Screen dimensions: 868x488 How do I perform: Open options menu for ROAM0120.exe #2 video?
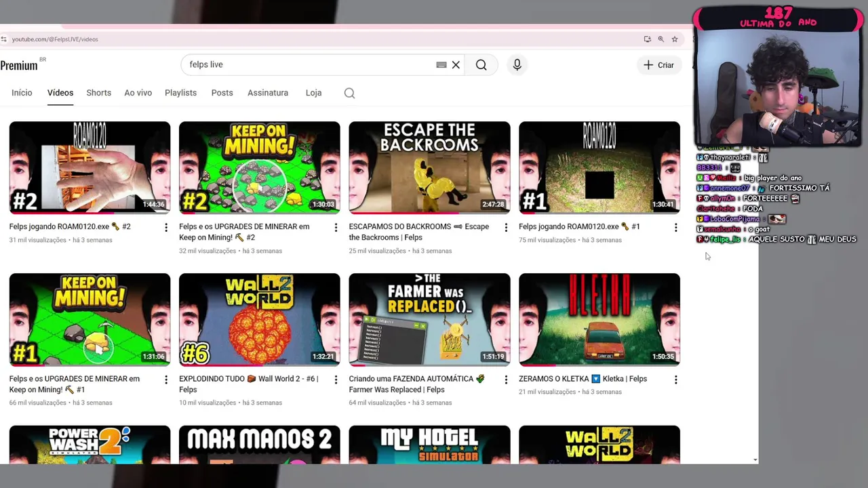pos(166,228)
